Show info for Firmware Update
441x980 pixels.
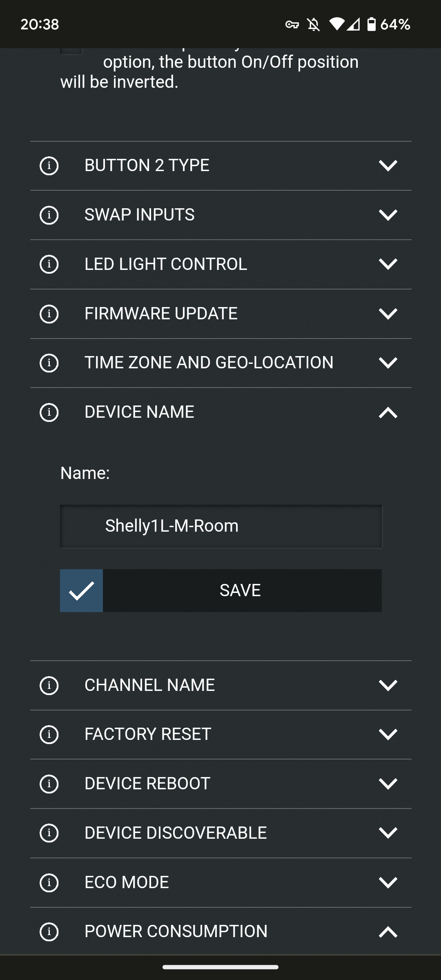pyautogui.click(x=49, y=314)
